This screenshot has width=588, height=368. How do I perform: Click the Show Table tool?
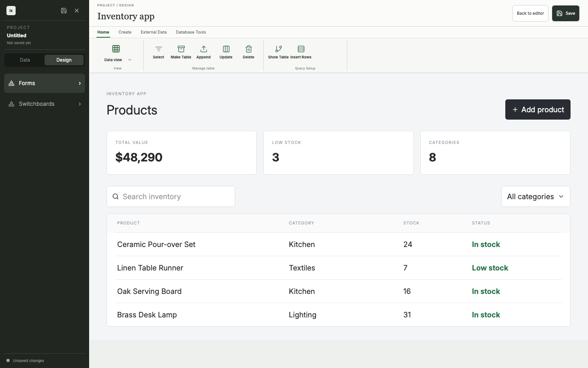(x=278, y=52)
